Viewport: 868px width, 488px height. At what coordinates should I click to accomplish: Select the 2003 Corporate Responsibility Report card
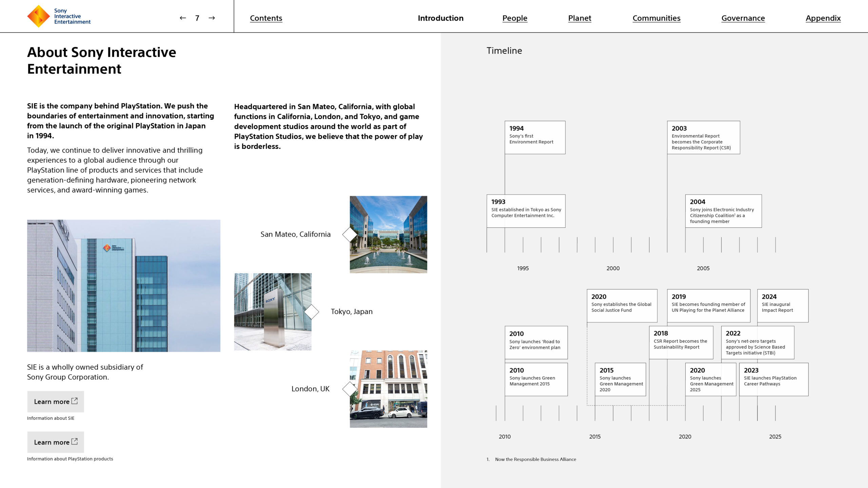coord(704,138)
